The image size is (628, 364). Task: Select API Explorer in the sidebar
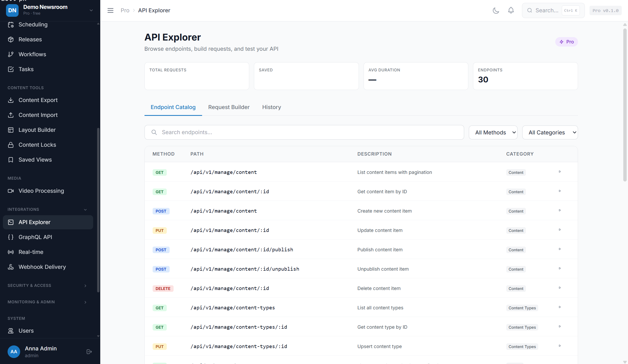tap(48, 222)
